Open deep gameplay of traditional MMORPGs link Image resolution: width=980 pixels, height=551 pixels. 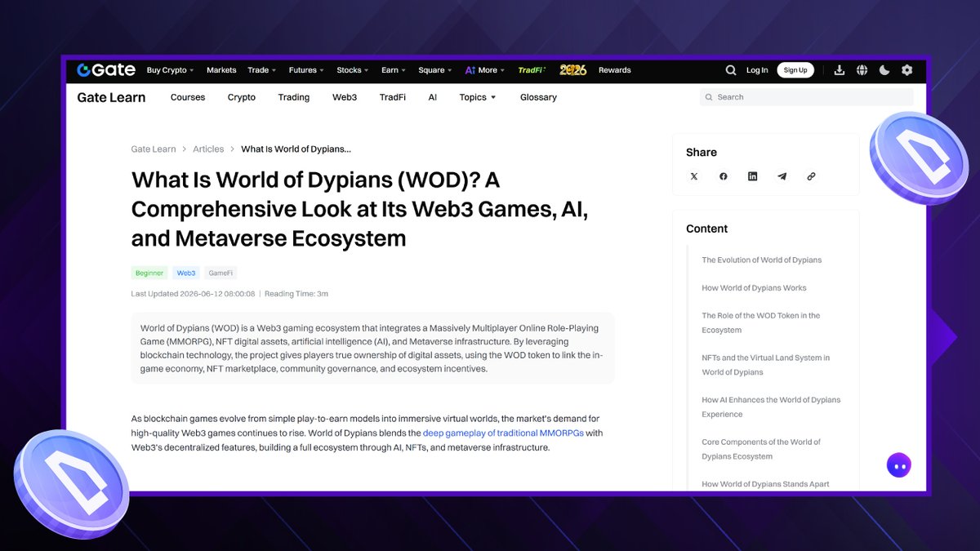click(503, 433)
